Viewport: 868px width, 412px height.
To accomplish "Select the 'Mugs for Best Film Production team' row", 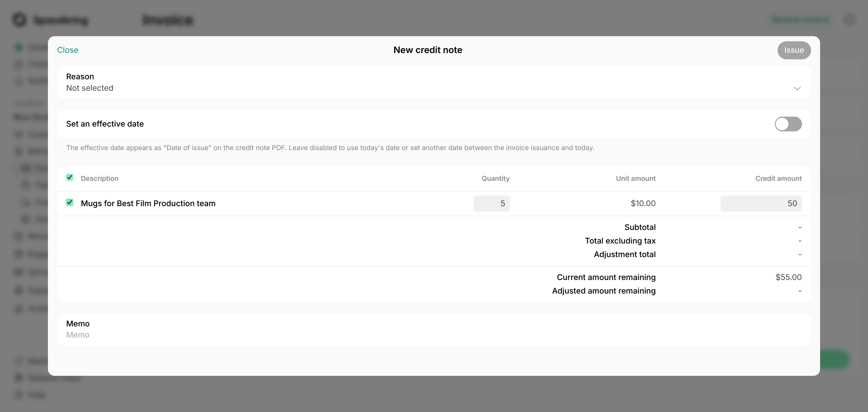I will click(148, 203).
